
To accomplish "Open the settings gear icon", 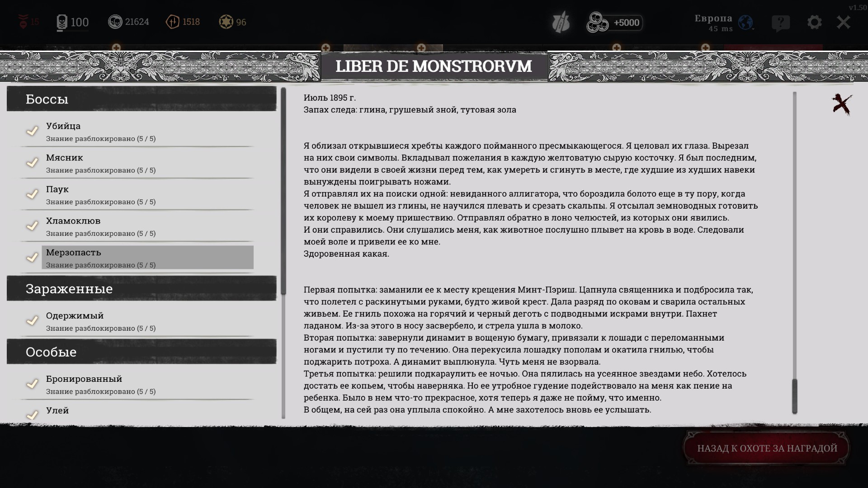I will (x=814, y=22).
